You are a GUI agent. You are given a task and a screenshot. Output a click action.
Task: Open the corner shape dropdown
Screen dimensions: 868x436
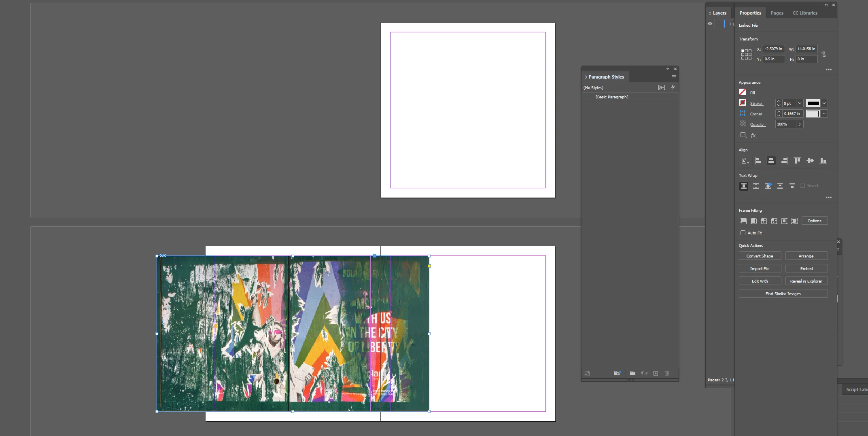tap(824, 114)
